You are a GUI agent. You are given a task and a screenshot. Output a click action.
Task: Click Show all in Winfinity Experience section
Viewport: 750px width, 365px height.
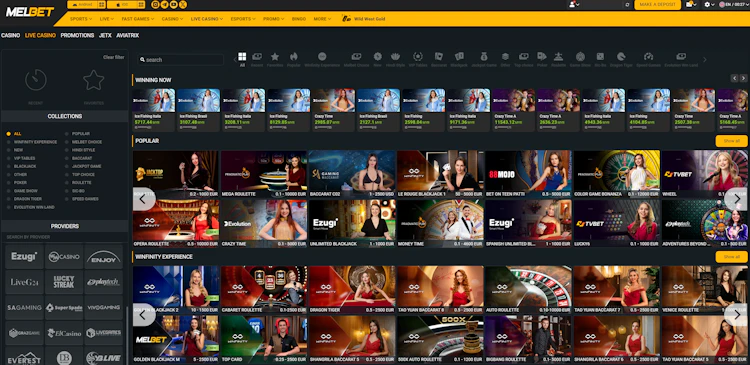(x=731, y=257)
